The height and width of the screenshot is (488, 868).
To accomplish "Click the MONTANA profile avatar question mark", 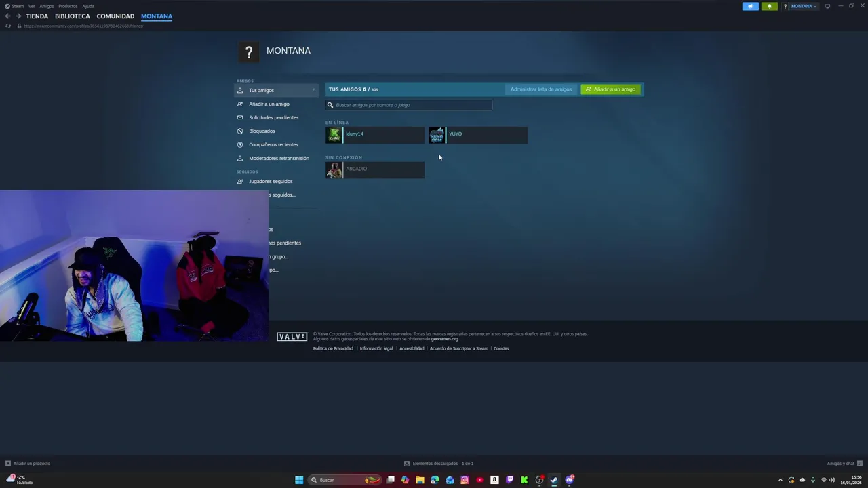I will 249,52.
